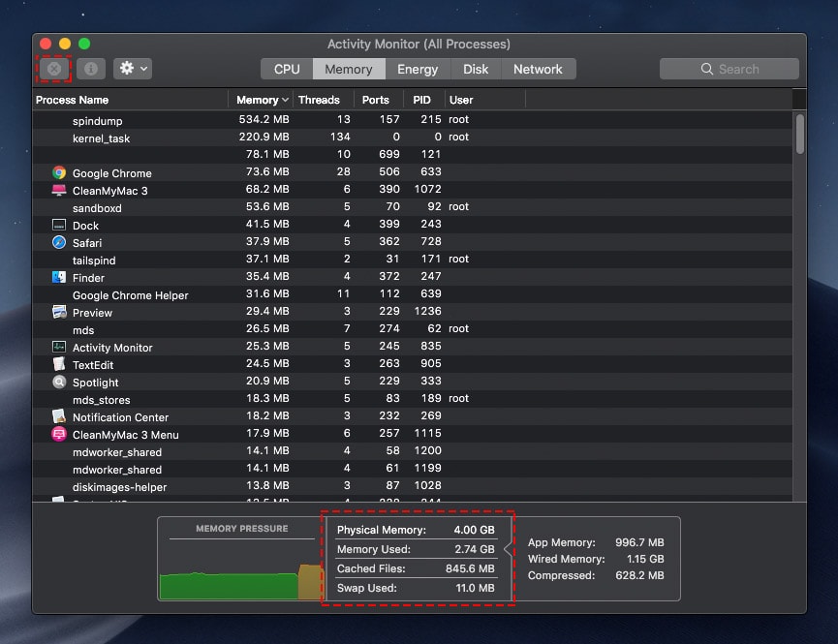838x644 pixels.
Task: Show the Network tab
Action: point(538,69)
